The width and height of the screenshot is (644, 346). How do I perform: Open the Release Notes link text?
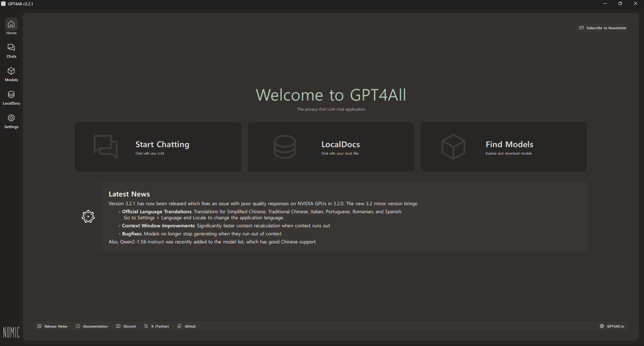pos(56,326)
